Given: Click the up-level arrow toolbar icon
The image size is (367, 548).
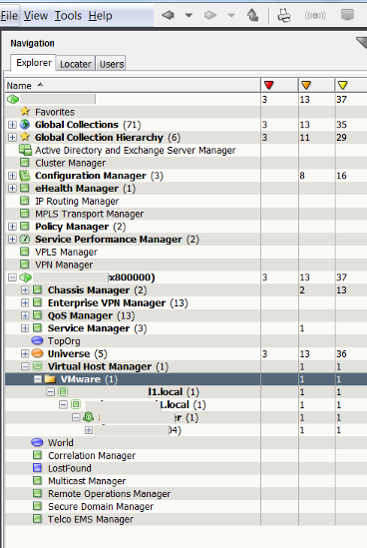Looking at the screenshot, I should click(x=252, y=15).
